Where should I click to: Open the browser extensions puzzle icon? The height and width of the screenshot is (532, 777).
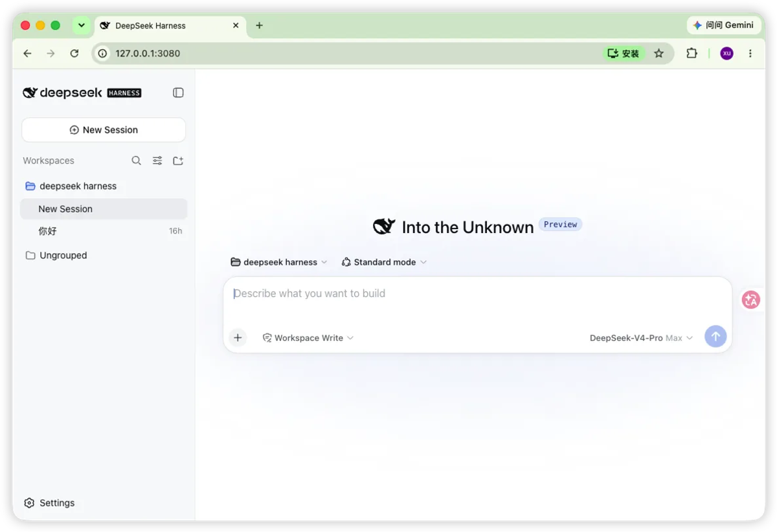tap(692, 53)
